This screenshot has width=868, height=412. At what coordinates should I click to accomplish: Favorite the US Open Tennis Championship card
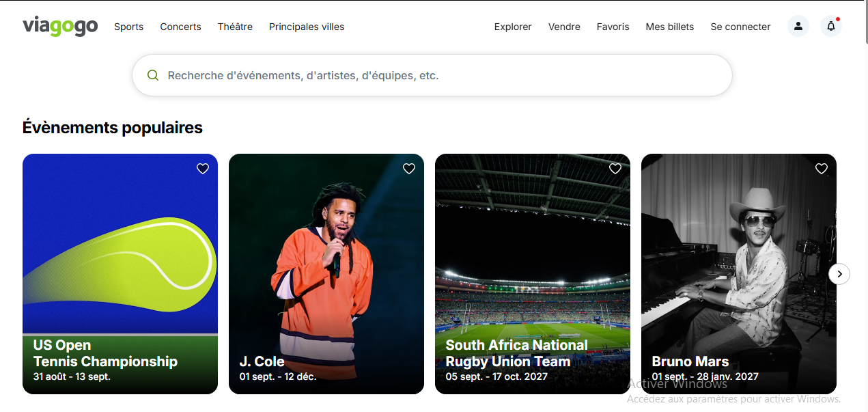pos(203,169)
